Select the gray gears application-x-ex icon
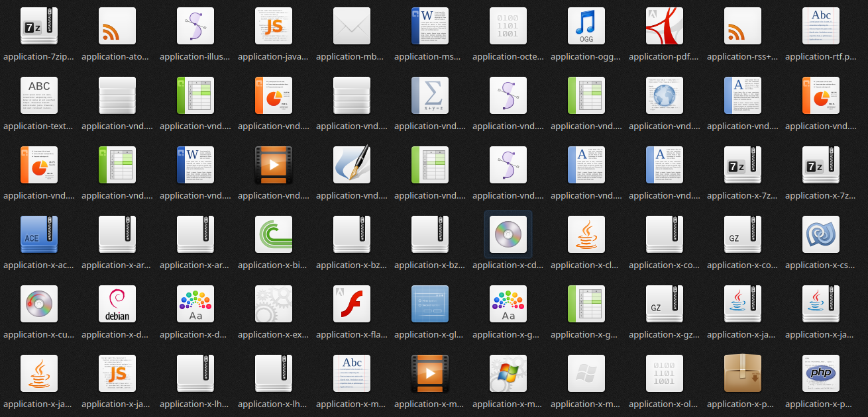 [x=274, y=304]
